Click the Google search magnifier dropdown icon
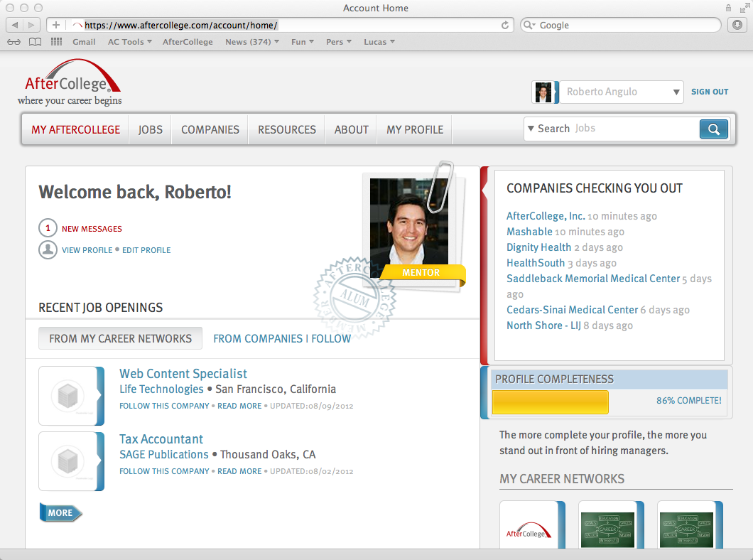753x560 pixels. pos(529,25)
